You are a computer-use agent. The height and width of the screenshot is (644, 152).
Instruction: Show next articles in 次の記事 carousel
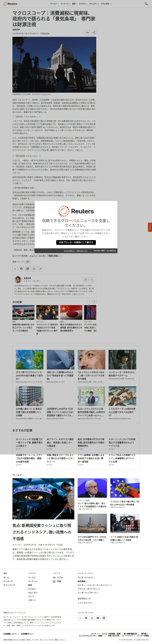(x=94, y=302)
